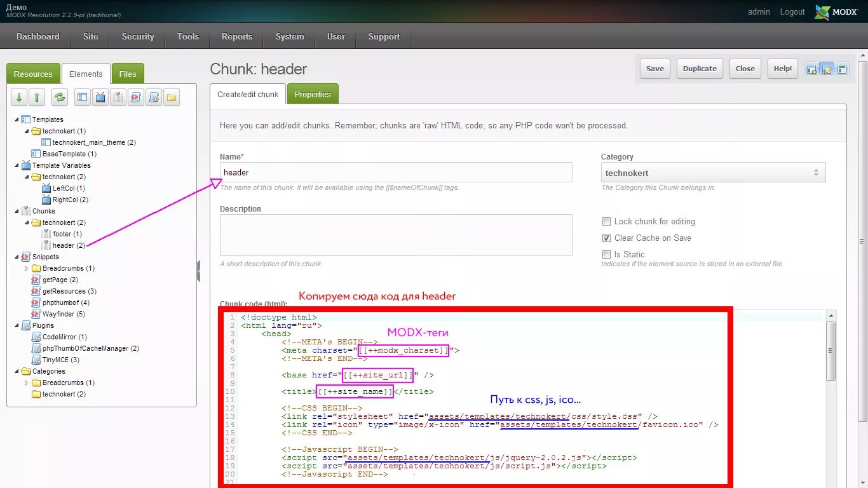Click the CodeMirror plugin icon
Viewport: 868px width, 488px height.
click(x=36, y=337)
